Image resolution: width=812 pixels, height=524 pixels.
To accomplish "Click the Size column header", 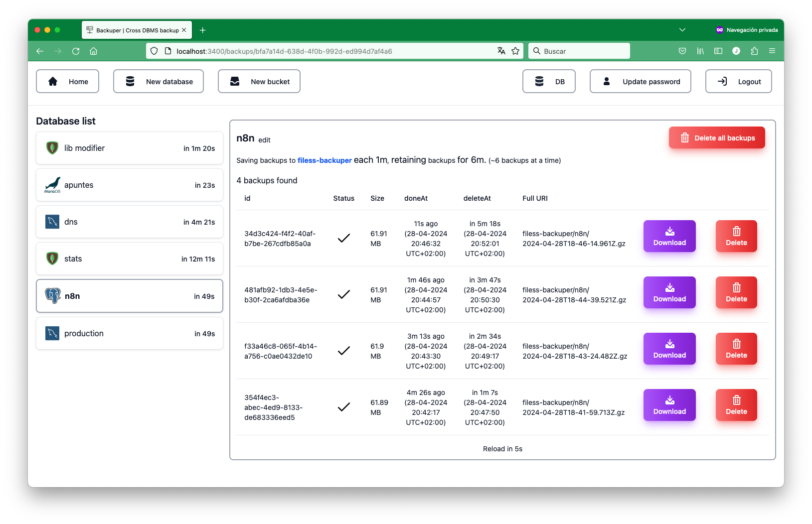I will [377, 198].
